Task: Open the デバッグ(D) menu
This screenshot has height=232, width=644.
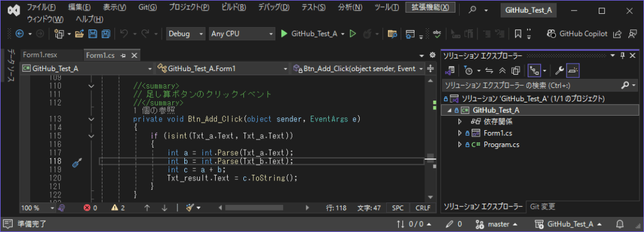Action: point(274,8)
